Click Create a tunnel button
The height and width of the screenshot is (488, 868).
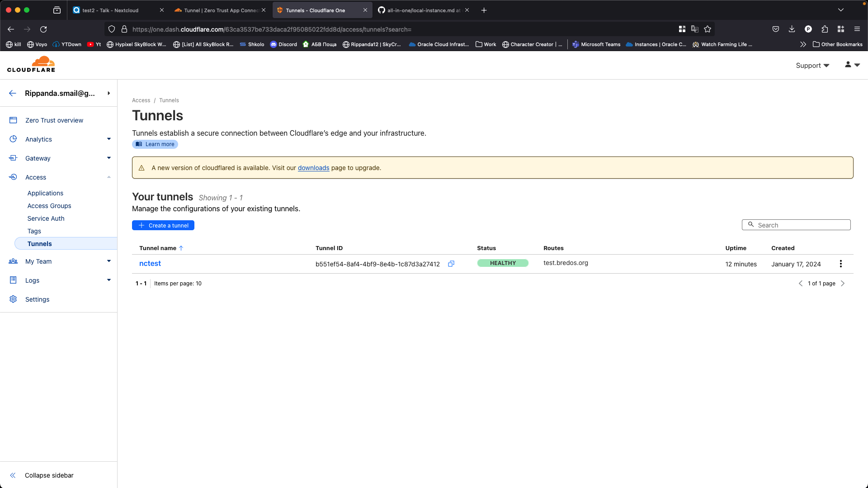pos(163,225)
